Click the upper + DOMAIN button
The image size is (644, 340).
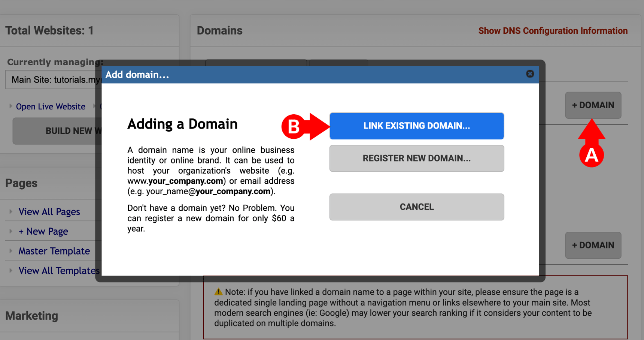[593, 105]
